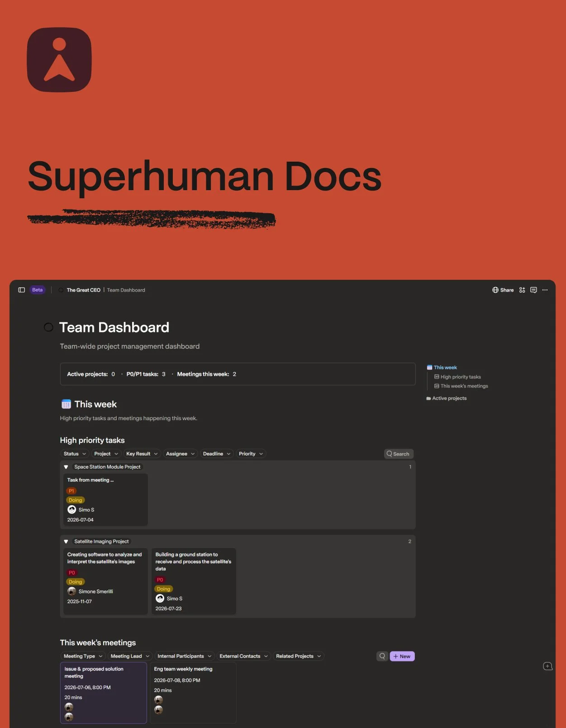Open the Assignee filter dropdown

[x=180, y=454]
